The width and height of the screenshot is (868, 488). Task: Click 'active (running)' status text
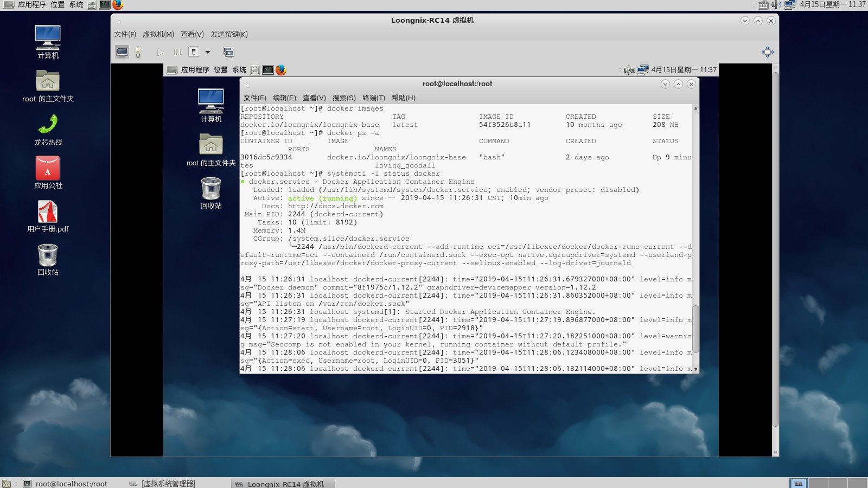tap(323, 198)
